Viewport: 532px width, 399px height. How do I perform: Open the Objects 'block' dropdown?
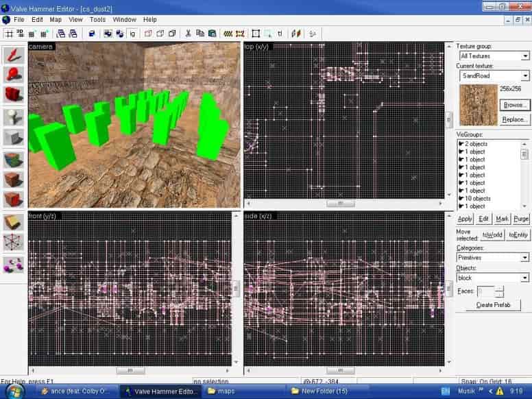coord(493,278)
